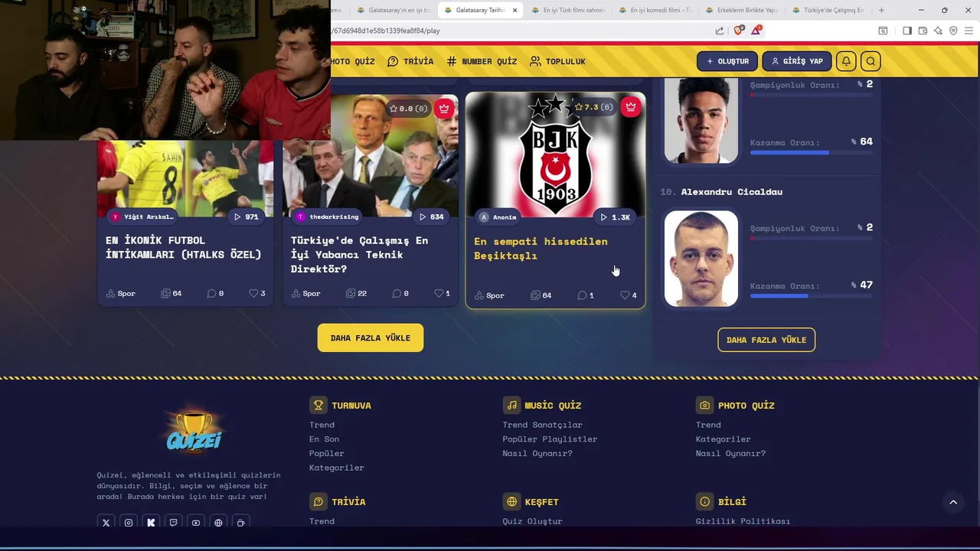The width and height of the screenshot is (980, 551).
Task: Open the search magnifier icon in header
Action: [x=871, y=61]
